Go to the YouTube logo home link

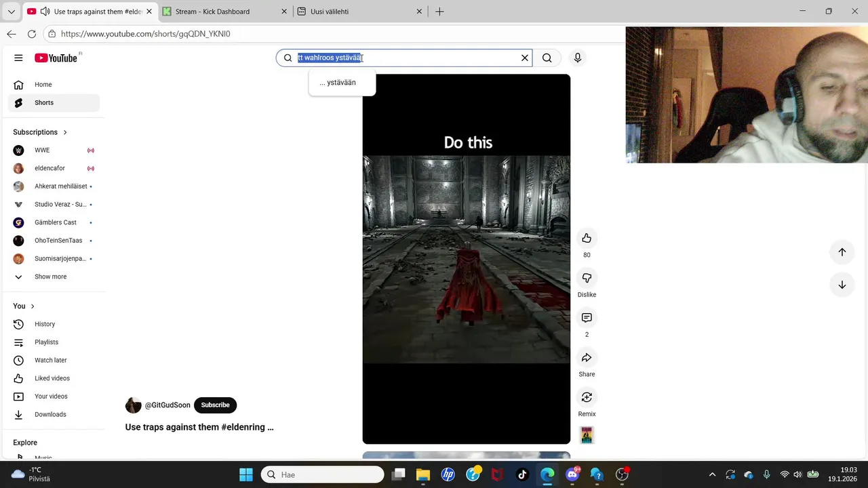click(56, 58)
